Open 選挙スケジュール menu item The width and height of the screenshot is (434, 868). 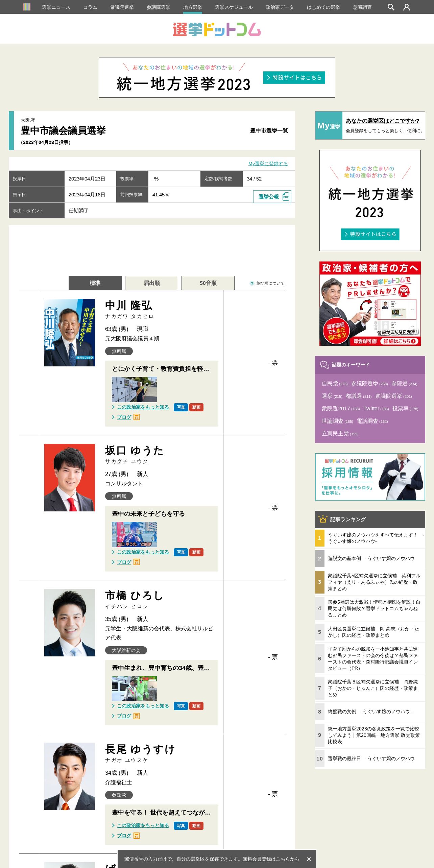tap(234, 7)
